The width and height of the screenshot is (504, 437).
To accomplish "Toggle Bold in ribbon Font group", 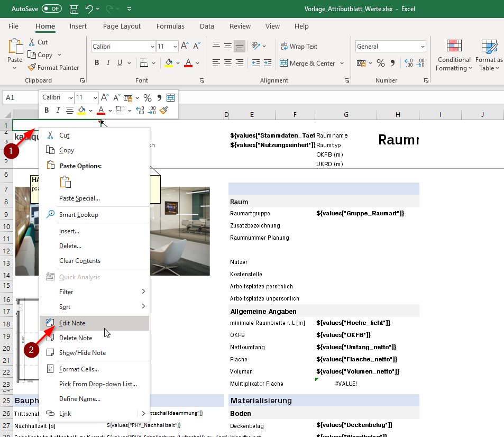I will pyautogui.click(x=97, y=63).
